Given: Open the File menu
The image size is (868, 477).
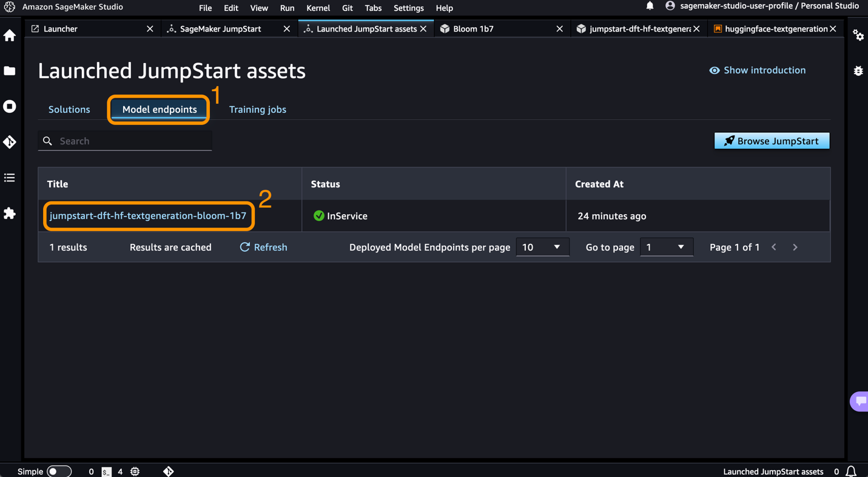Looking at the screenshot, I should tap(205, 8).
